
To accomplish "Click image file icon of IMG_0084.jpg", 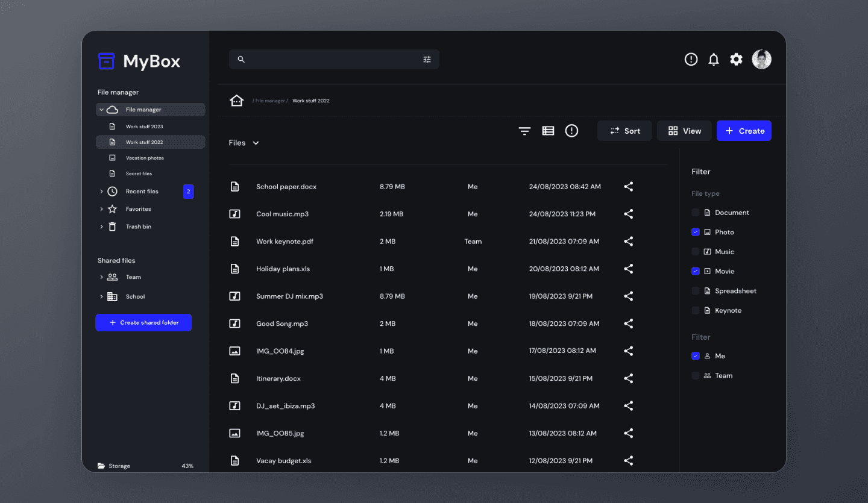I will click(x=235, y=351).
